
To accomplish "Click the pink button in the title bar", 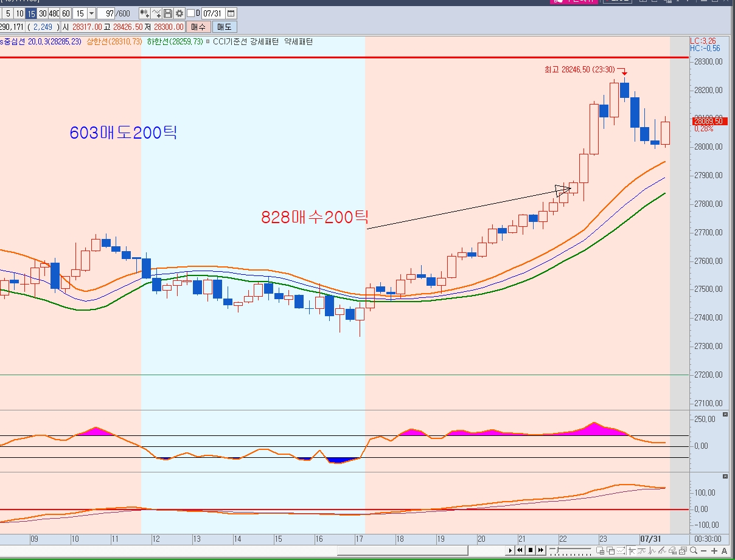I will (x=573, y=2).
